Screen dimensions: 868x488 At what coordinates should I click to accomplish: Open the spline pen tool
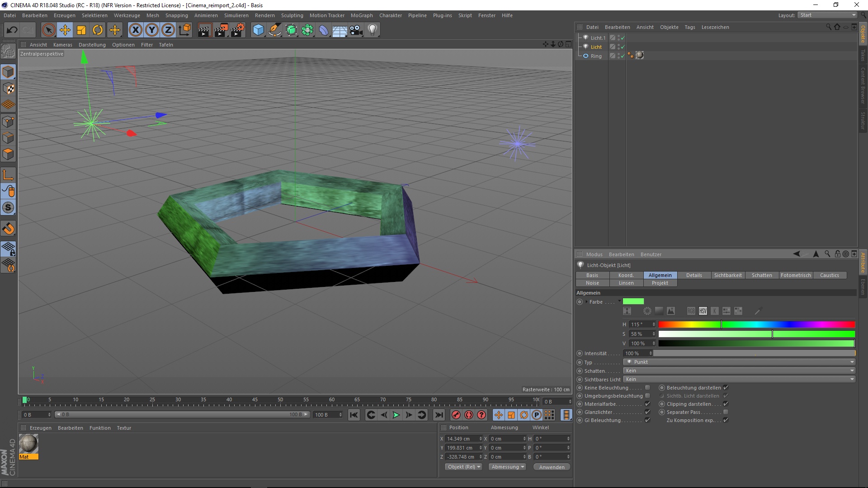coord(275,30)
